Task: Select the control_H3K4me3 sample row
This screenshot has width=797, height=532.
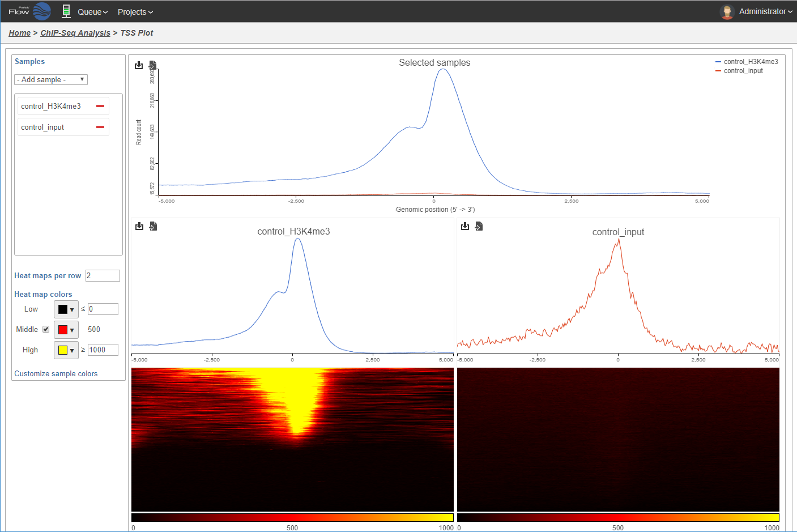Action: [63, 106]
